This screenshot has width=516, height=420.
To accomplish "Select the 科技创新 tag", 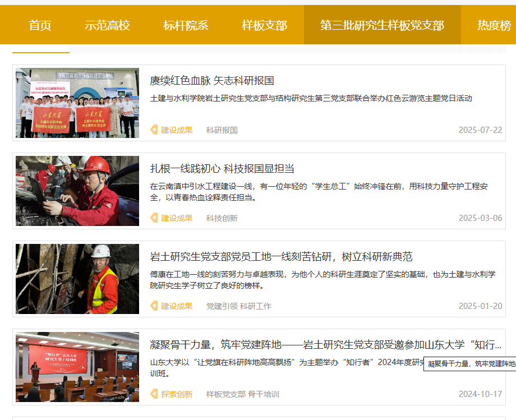I will click(222, 218).
